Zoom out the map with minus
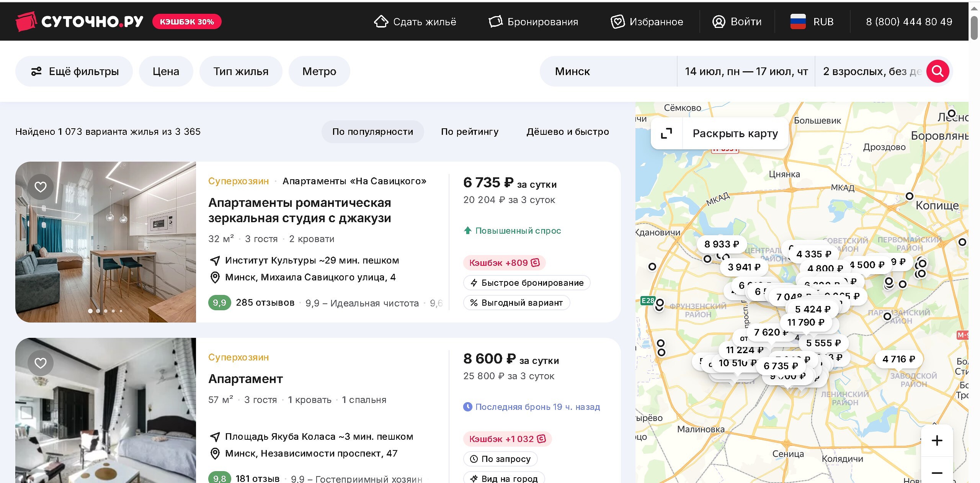Viewport: 980px width, 483px height. coord(937,473)
